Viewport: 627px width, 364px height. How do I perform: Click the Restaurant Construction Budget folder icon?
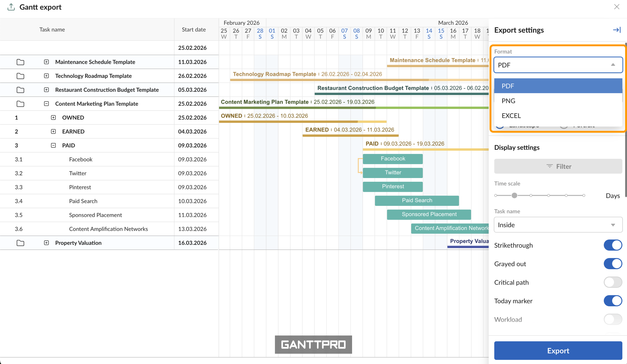click(x=20, y=90)
